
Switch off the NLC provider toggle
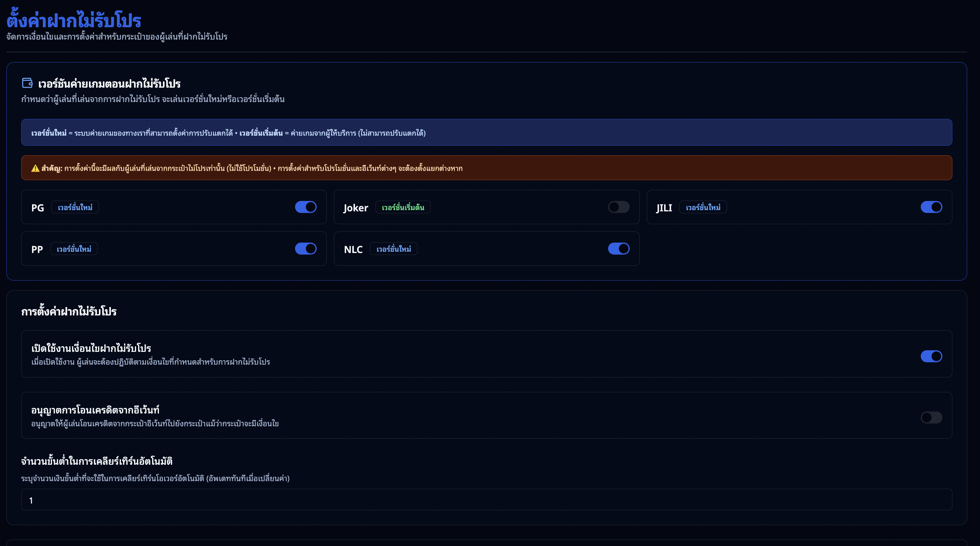point(619,249)
